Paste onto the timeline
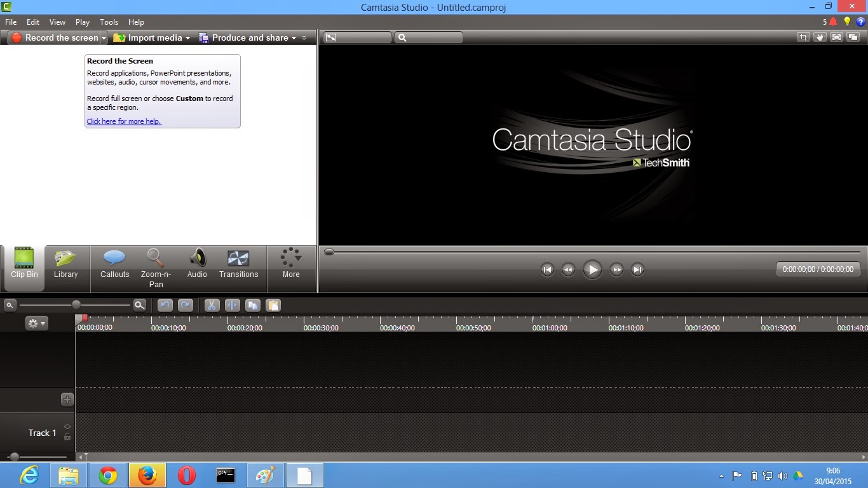This screenshot has width=868, height=488. [273, 305]
